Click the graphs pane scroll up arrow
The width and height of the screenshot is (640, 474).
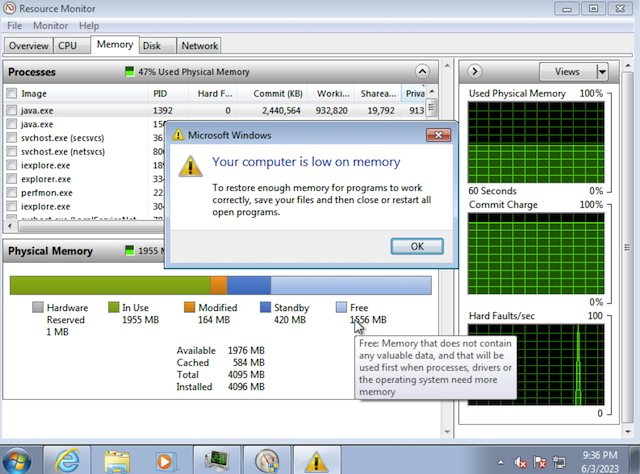click(628, 65)
